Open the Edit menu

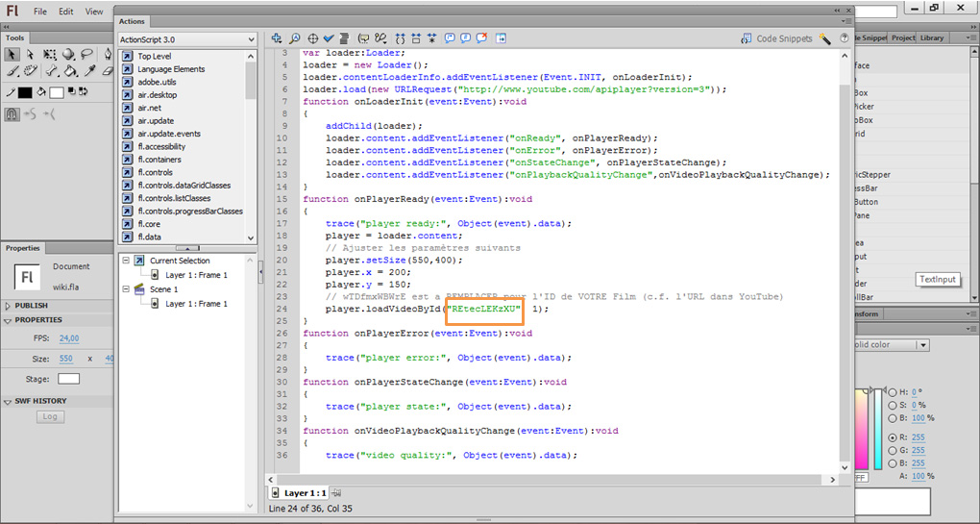tap(65, 12)
